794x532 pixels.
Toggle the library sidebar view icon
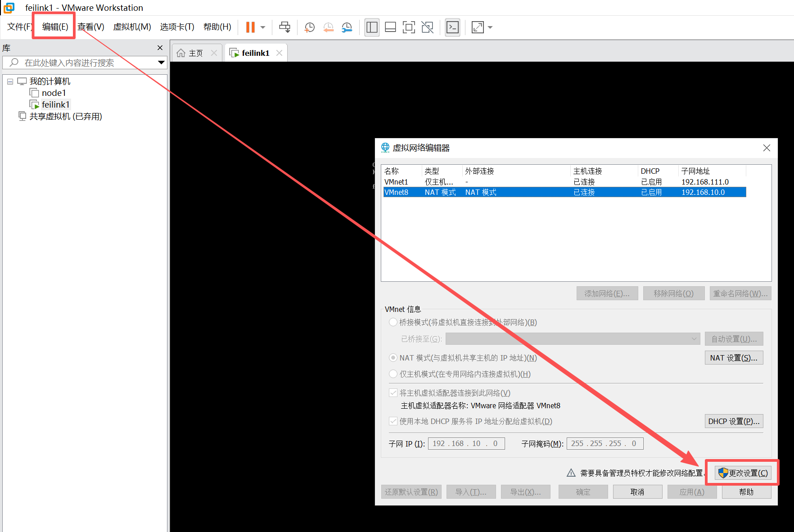pyautogui.click(x=372, y=27)
